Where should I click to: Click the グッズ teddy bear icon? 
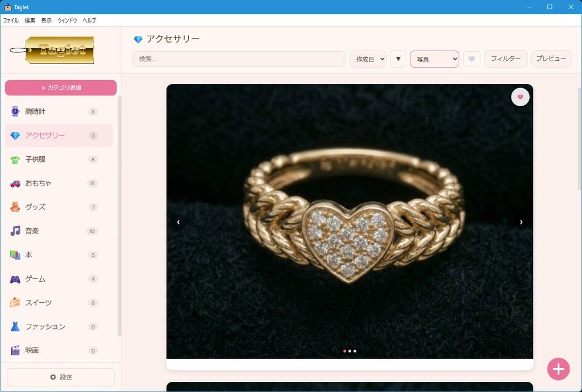click(x=15, y=207)
